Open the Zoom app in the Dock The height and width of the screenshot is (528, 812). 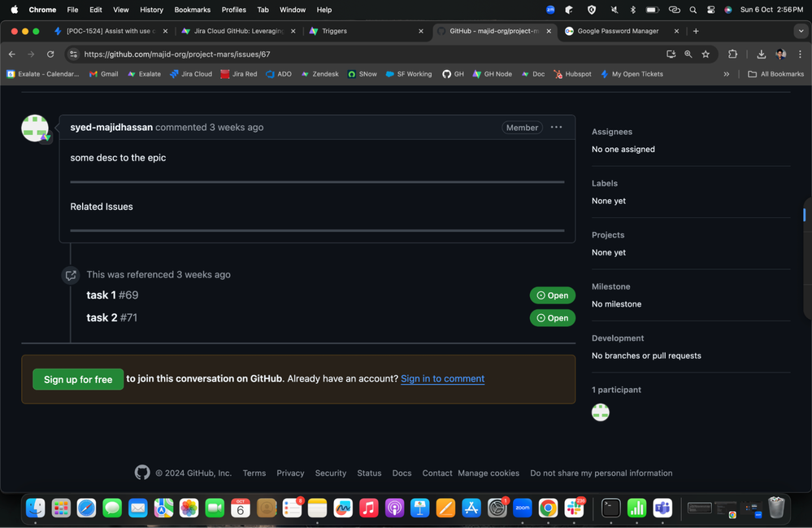523,508
